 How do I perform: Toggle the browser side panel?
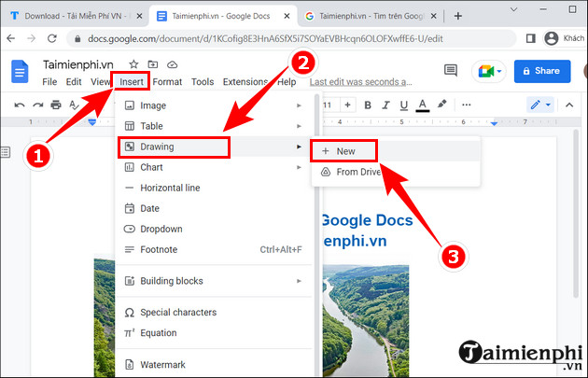(x=531, y=38)
